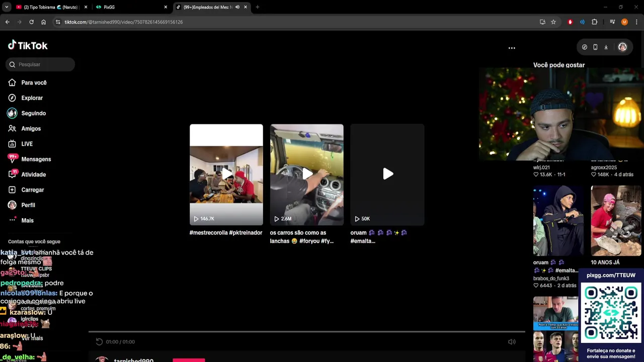Play the #mestrecorolla suggested video thumbnail
The image size is (644, 362).
(226, 174)
